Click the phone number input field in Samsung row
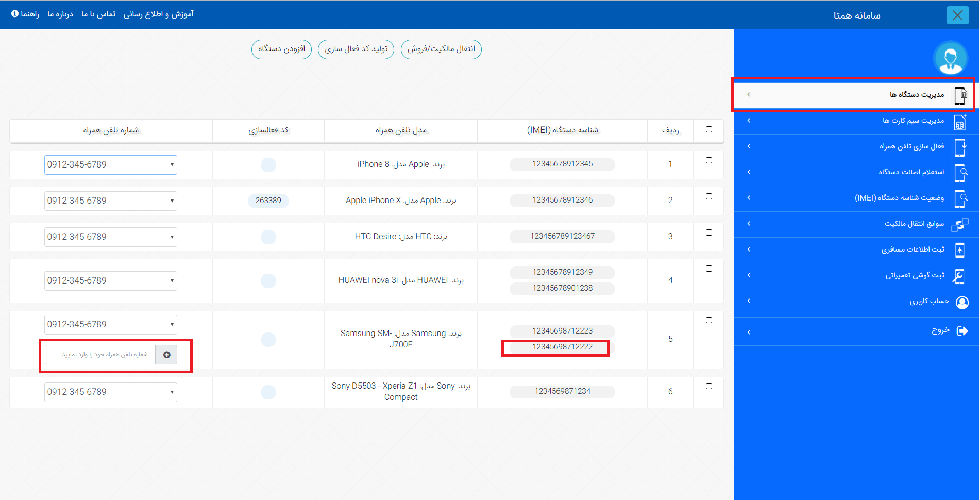980x500 pixels. (100, 355)
